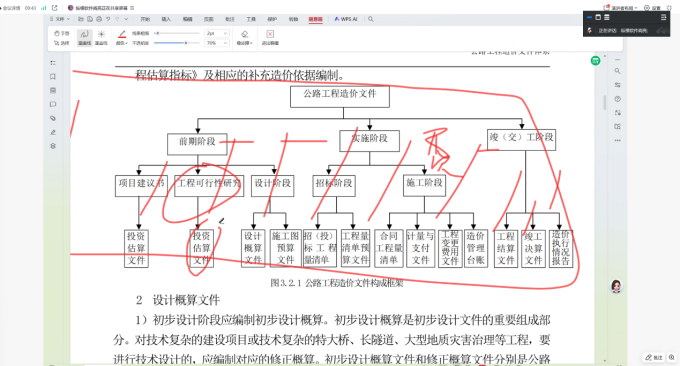
Task: Open the WPS AI tab
Action: pyautogui.click(x=346, y=19)
